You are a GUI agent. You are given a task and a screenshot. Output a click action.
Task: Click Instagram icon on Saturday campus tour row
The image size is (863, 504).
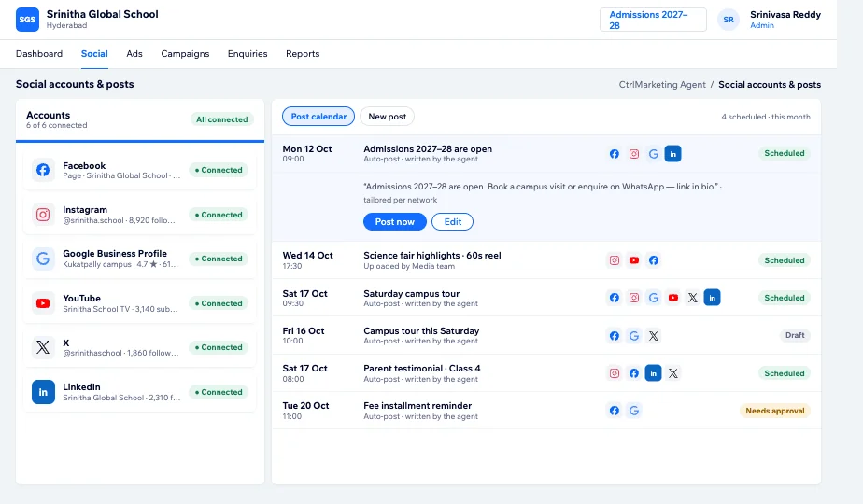634,298
